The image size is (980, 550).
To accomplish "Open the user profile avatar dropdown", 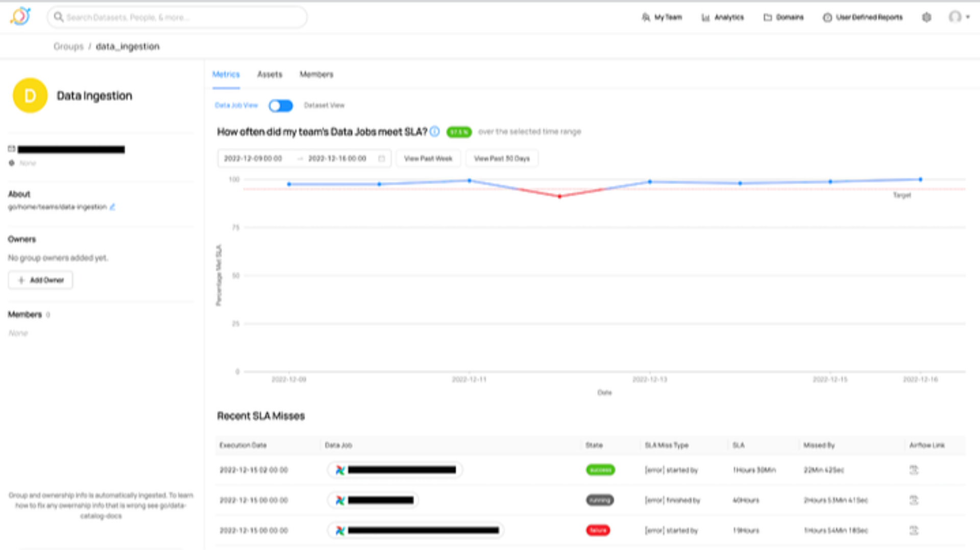I will pos(959,17).
